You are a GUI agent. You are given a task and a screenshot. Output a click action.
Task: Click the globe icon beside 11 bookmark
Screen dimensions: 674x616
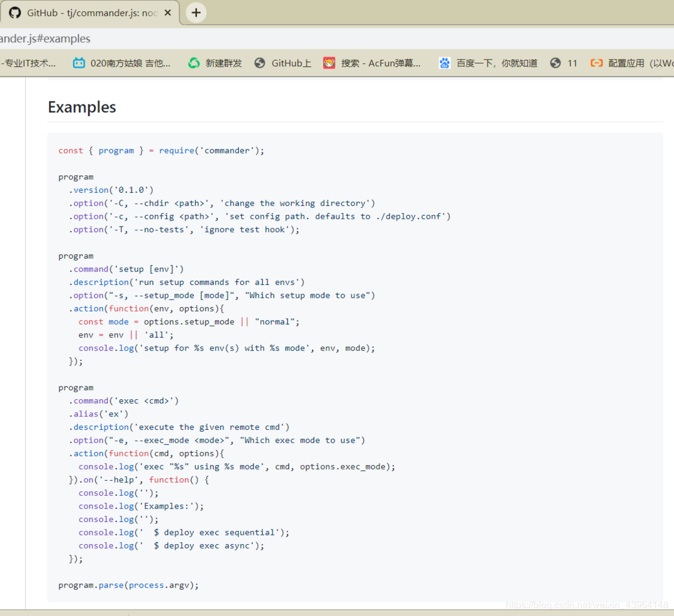coord(556,63)
